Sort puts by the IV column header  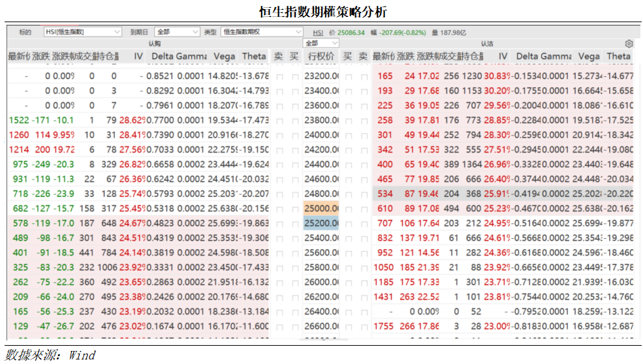(503, 56)
